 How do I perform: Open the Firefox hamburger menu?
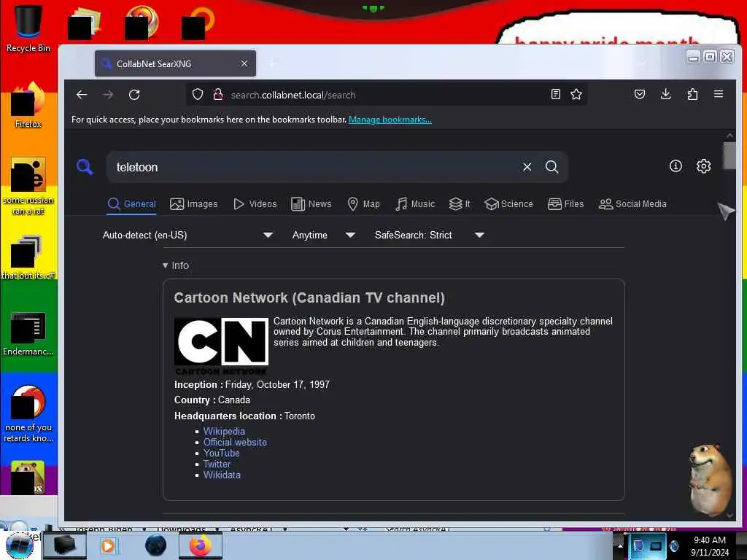click(x=719, y=94)
